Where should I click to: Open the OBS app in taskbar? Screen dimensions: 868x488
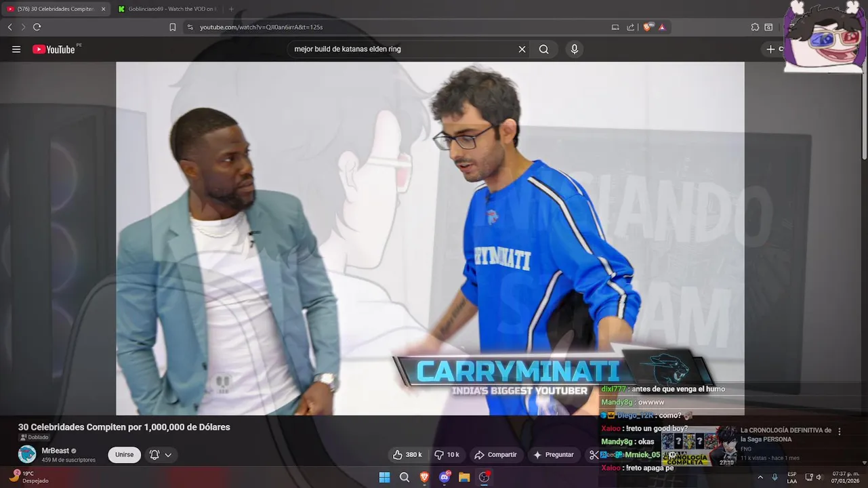[484, 477]
